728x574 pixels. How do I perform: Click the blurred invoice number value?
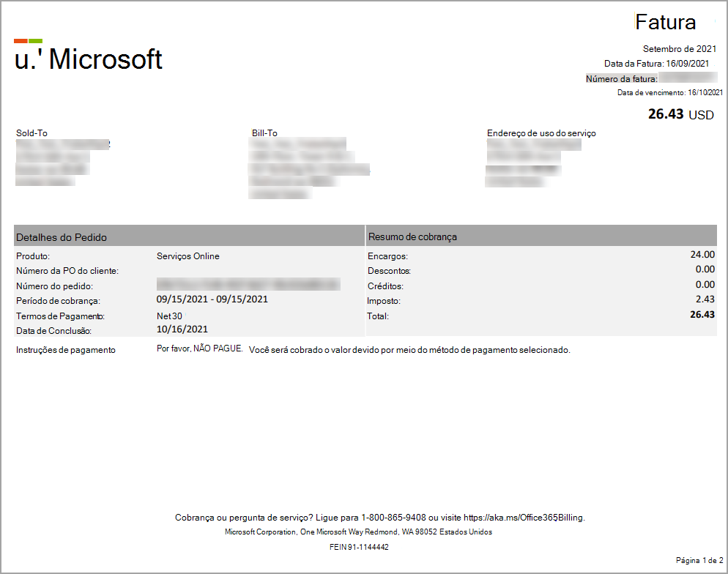(688, 78)
